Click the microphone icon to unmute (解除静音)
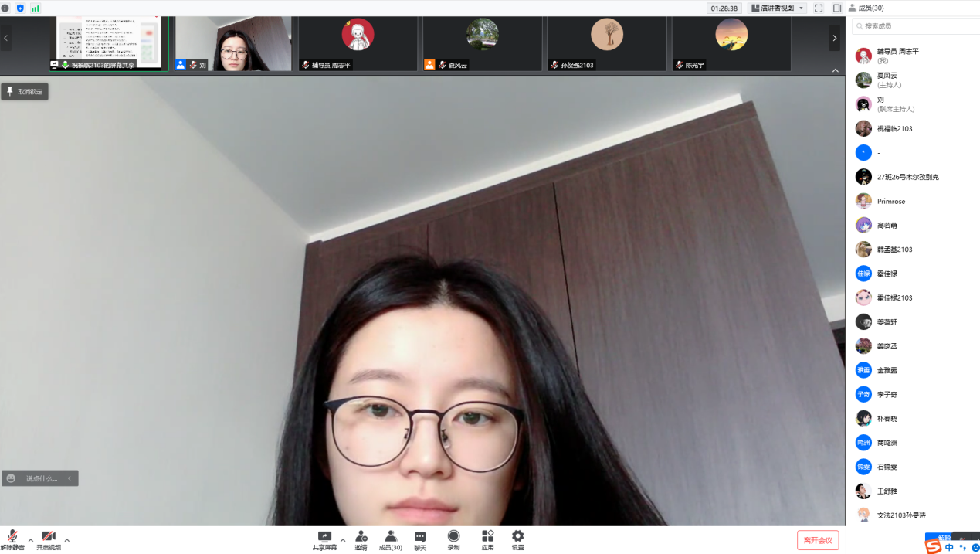 pos(12,537)
